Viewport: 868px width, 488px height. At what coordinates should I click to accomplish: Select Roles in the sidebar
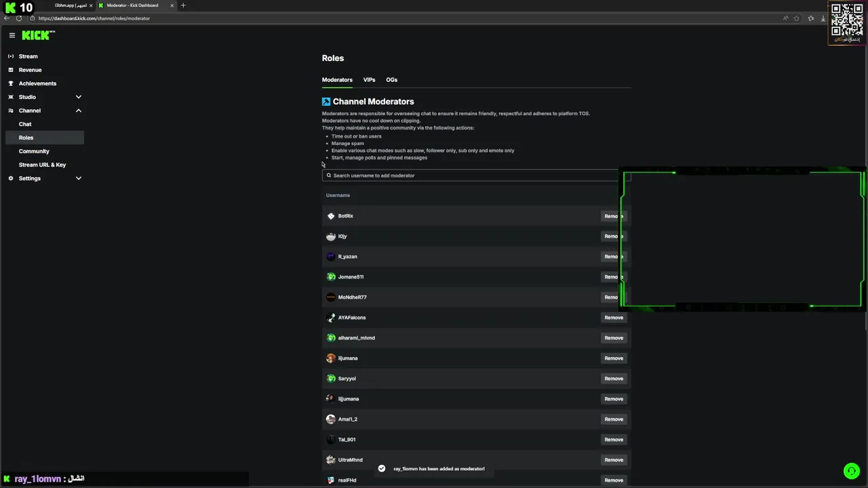point(45,138)
